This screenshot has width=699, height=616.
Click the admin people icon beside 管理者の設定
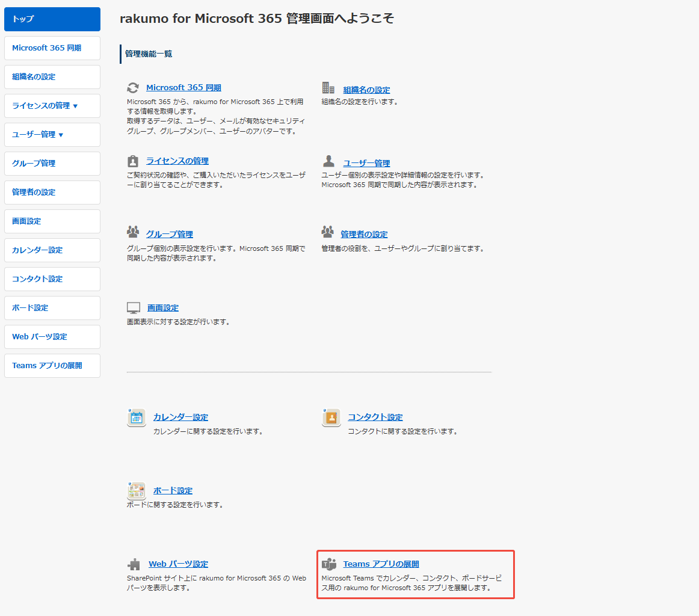tap(328, 232)
